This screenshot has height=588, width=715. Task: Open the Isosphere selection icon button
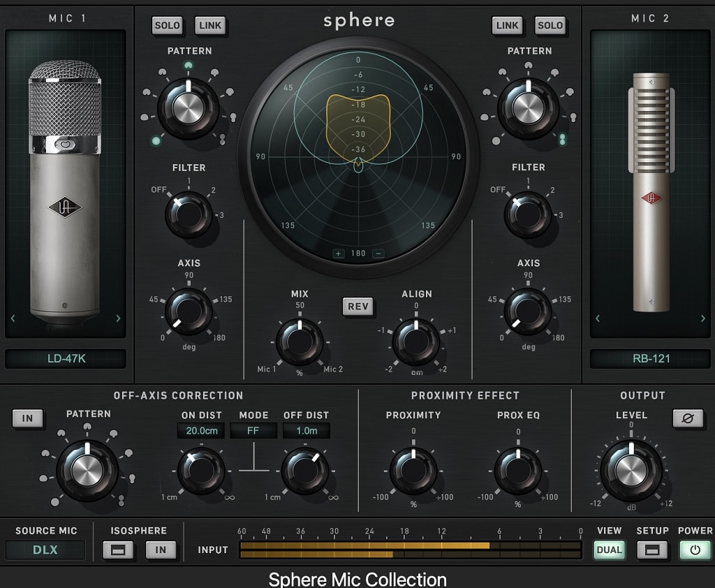coord(118,550)
